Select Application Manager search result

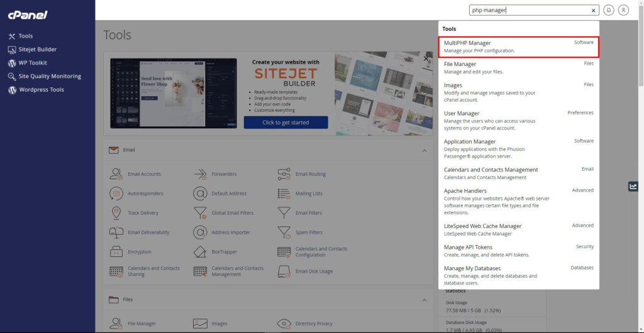519,149
